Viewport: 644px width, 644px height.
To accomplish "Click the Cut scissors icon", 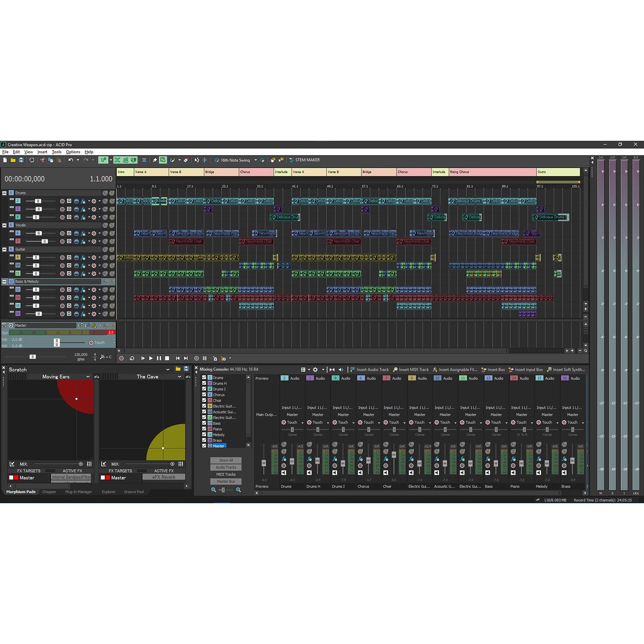I will click(42, 160).
